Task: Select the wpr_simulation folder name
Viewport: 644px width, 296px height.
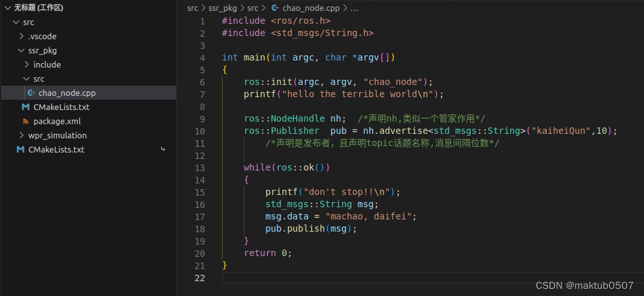Action: coord(57,136)
